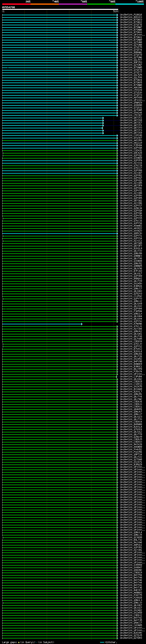
Task: Open hit UniRef100_B8BAW1
Action: tap(131, 53)
